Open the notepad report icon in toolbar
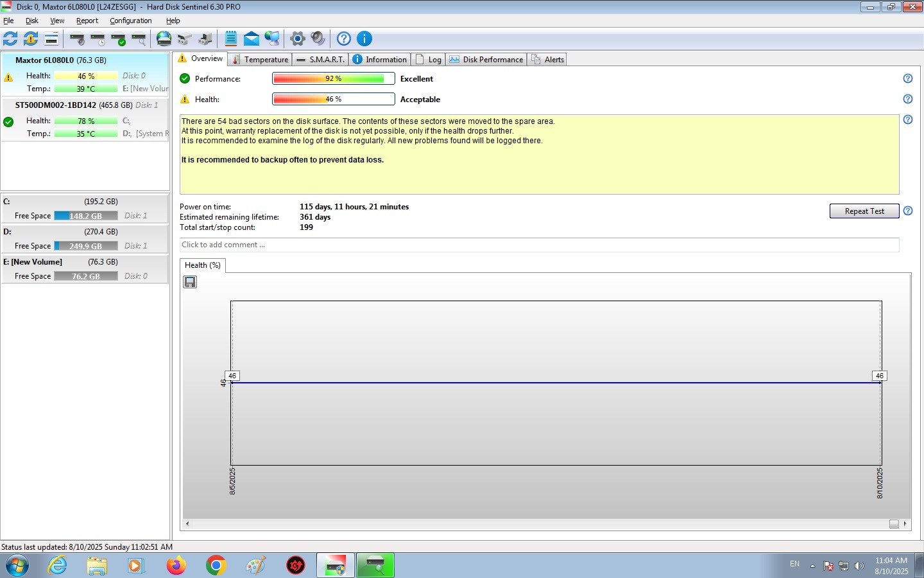 click(231, 39)
